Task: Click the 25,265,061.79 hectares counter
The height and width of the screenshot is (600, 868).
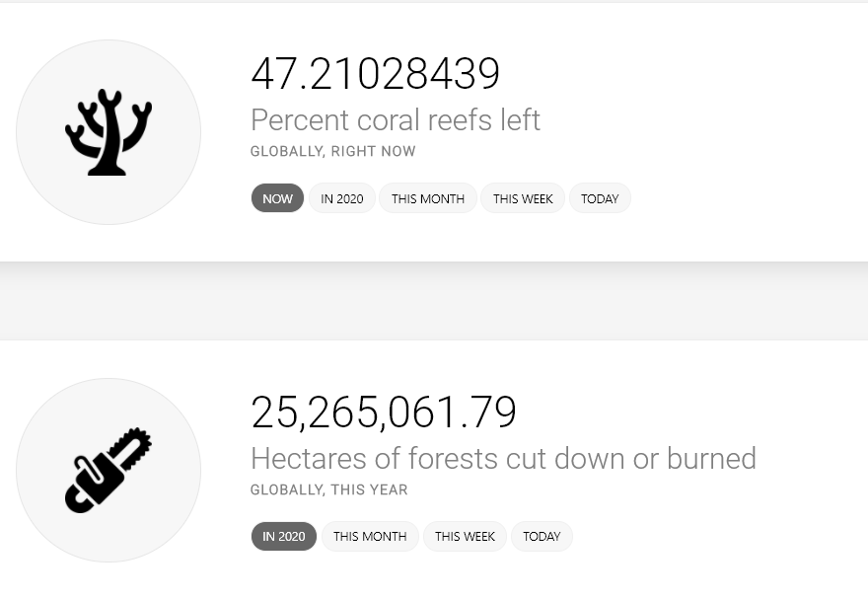Action: (384, 412)
